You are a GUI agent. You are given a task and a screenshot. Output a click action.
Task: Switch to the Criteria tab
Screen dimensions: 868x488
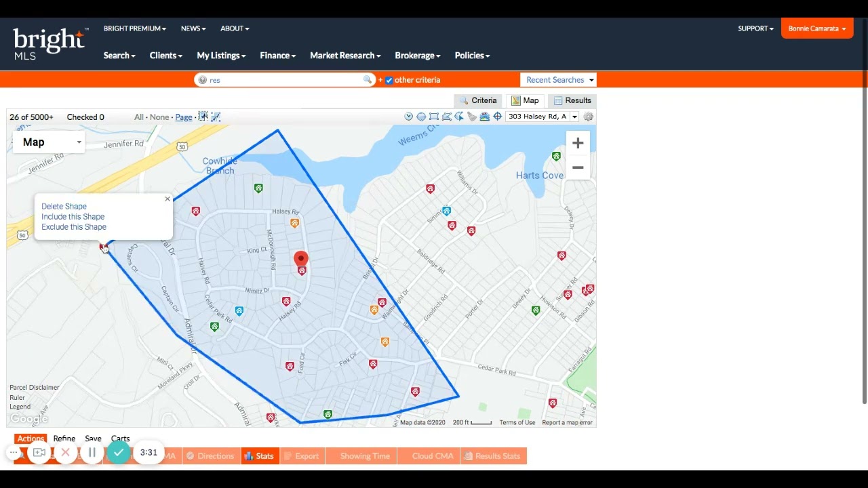pyautogui.click(x=477, y=100)
